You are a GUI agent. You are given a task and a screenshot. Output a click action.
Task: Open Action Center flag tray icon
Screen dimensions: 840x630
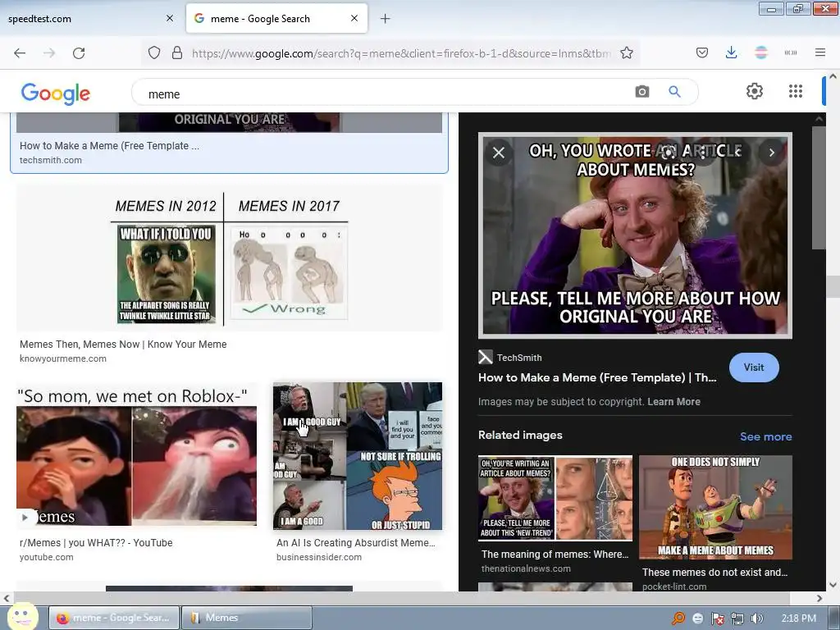pyautogui.click(x=717, y=619)
